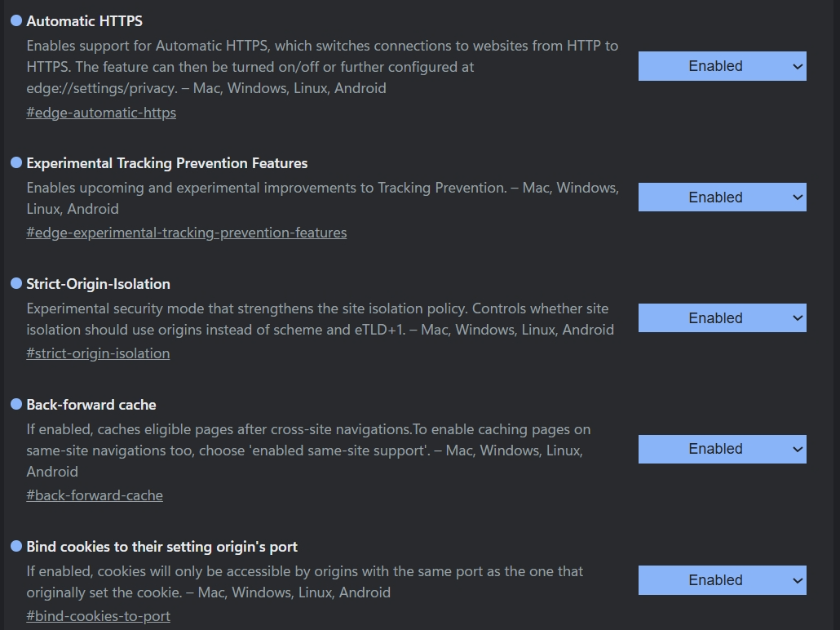
Task: Click the blue dot beside Automatic HTTPS
Action: 16,20
